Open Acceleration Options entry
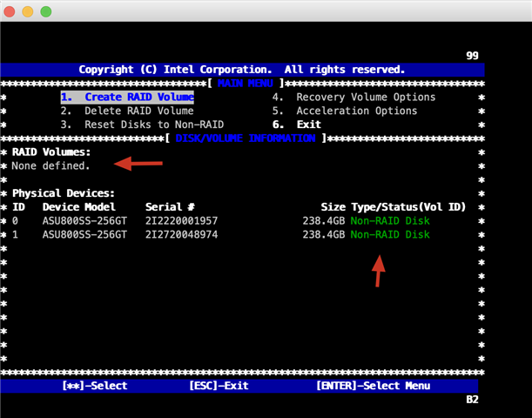 coord(345,111)
